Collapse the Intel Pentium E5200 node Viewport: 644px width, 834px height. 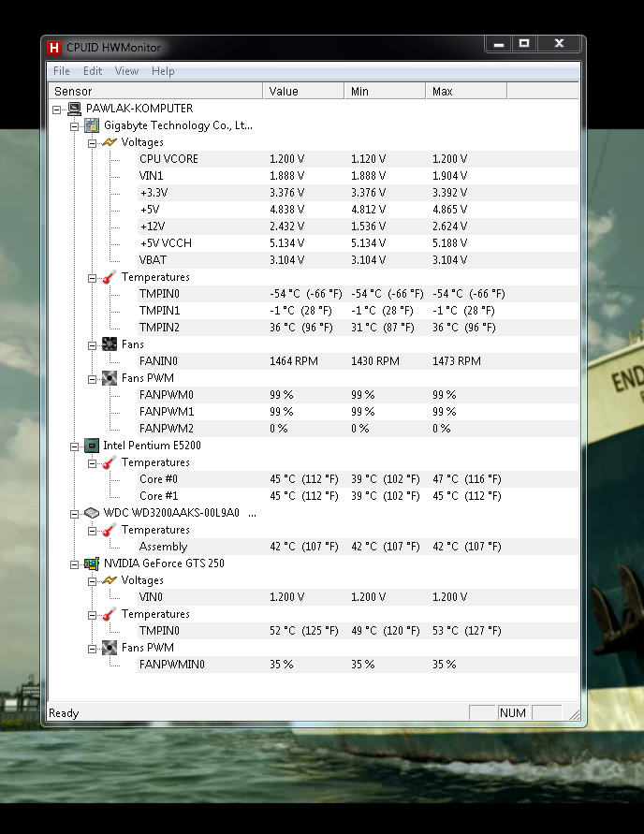click(x=75, y=446)
